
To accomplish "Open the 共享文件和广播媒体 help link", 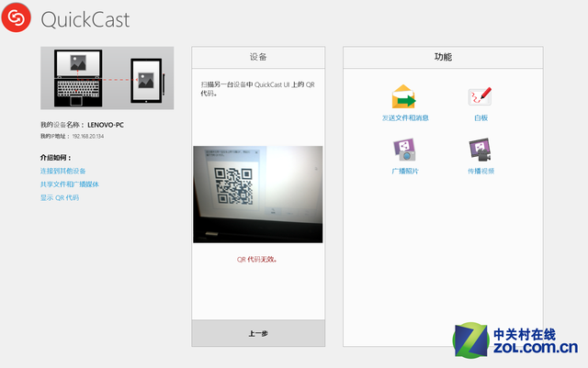I will (x=70, y=184).
